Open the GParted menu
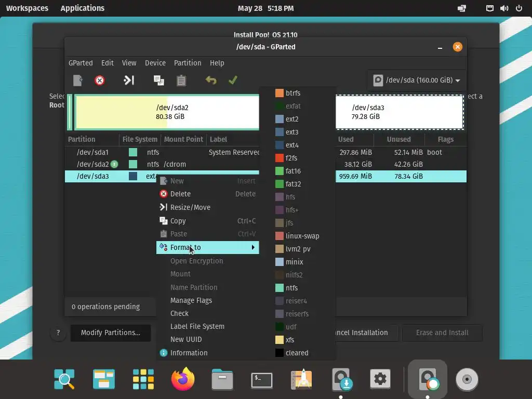The width and height of the screenshot is (532, 399). (x=81, y=63)
